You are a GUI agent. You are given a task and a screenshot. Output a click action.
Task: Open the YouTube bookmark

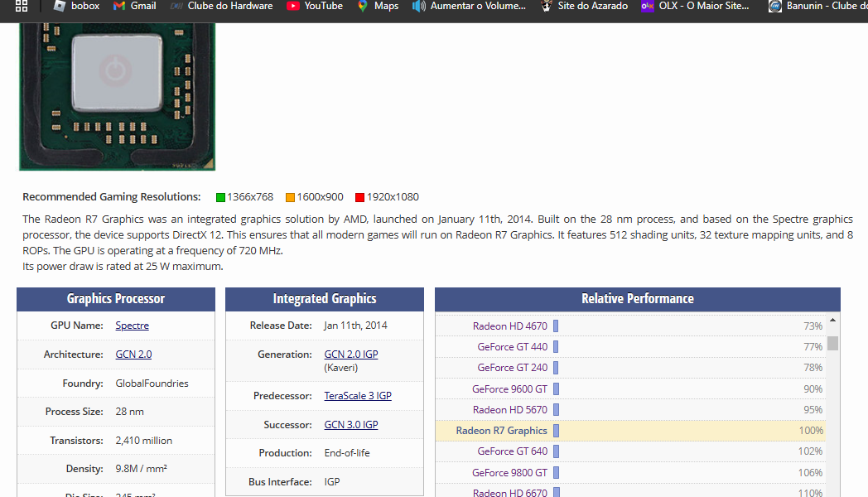[x=315, y=6]
